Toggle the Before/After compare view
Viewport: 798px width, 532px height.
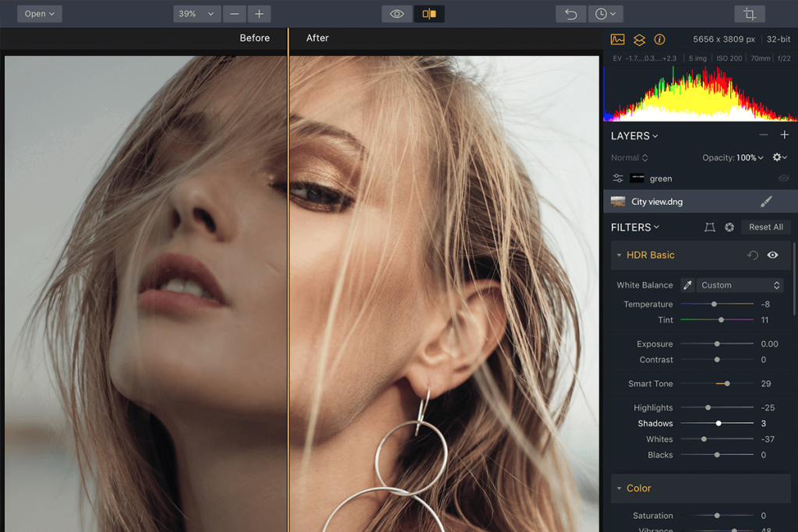pyautogui.click(x=428, y=13)
